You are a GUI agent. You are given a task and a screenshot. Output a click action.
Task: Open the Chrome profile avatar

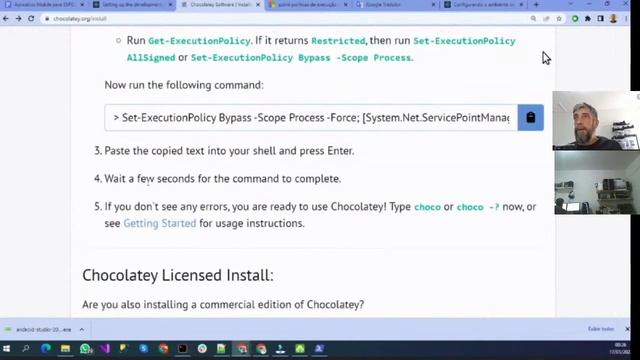613,19
